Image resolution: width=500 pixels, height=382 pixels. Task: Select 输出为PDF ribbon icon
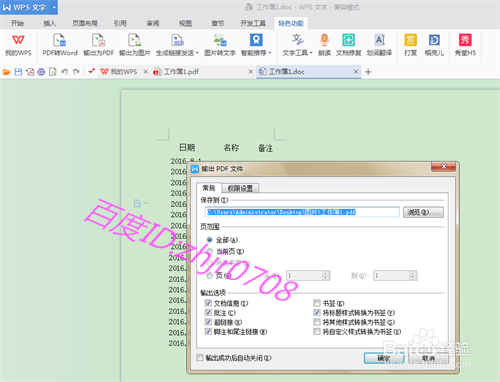coord(99,45)
